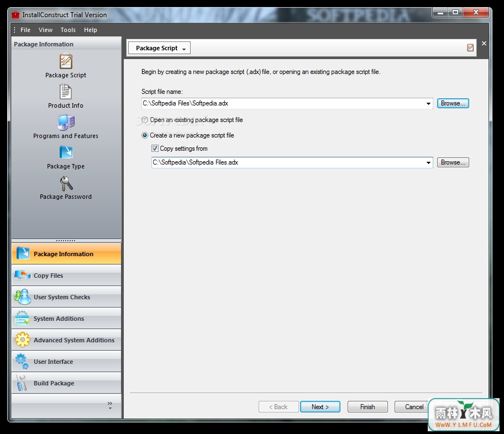This screenshot has width=504, height=434.
Task: Open the Tools menu
Action: 68,30
